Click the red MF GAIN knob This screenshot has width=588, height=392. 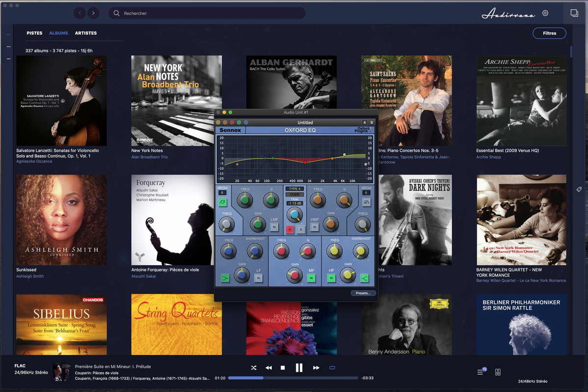click(295, 275)
